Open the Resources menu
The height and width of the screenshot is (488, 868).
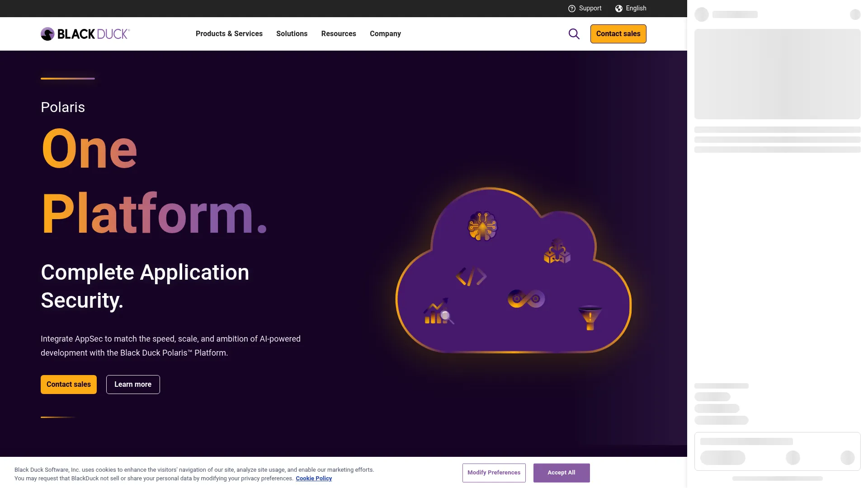click(339, 34)
